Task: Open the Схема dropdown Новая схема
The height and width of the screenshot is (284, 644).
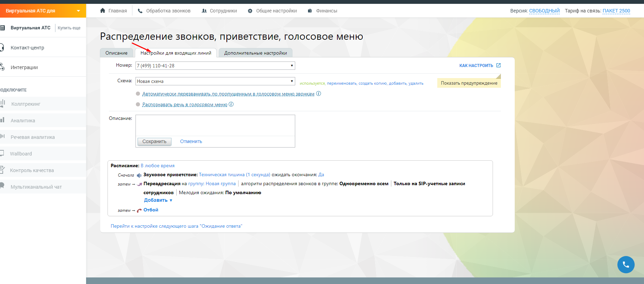Action: click(x=215, y=81)
